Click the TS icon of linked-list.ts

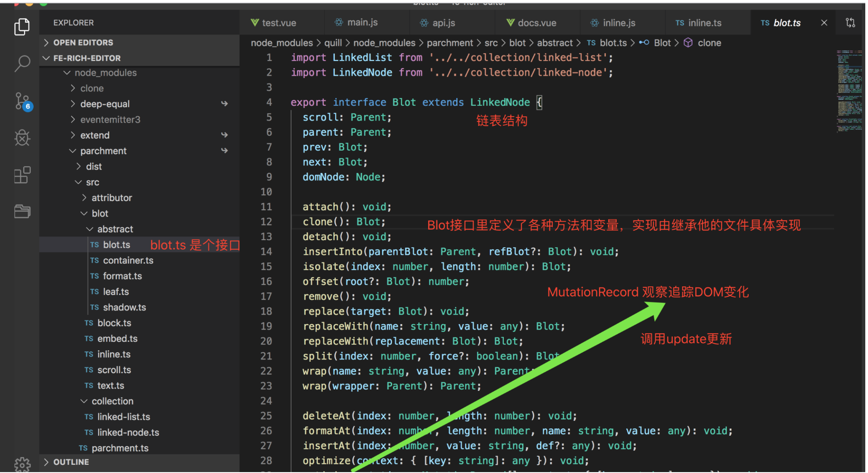[x=89, y=417]
